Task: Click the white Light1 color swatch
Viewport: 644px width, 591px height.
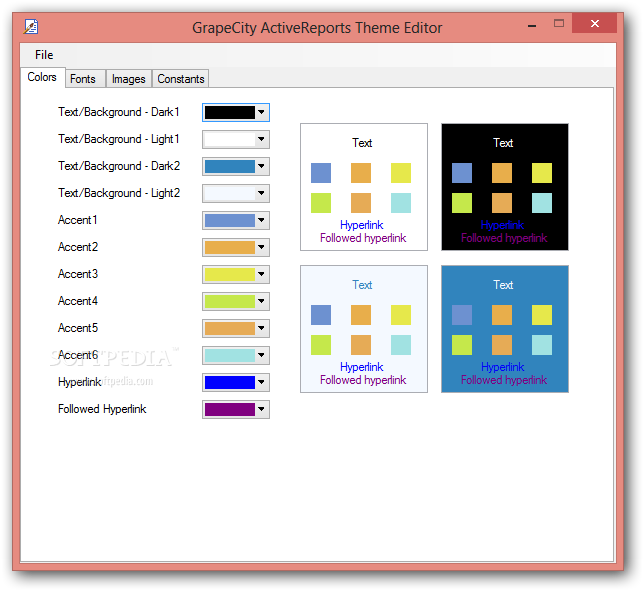Action: coord(230,139)
